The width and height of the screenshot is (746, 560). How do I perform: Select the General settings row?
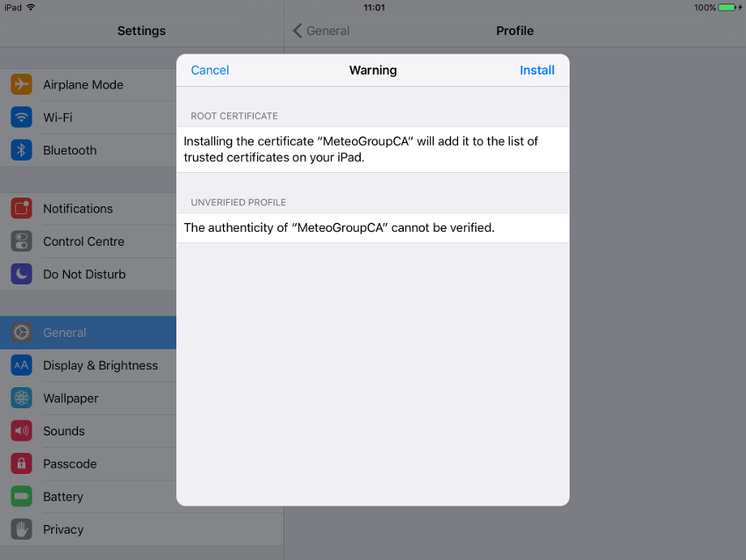click(x=88, y=333)
